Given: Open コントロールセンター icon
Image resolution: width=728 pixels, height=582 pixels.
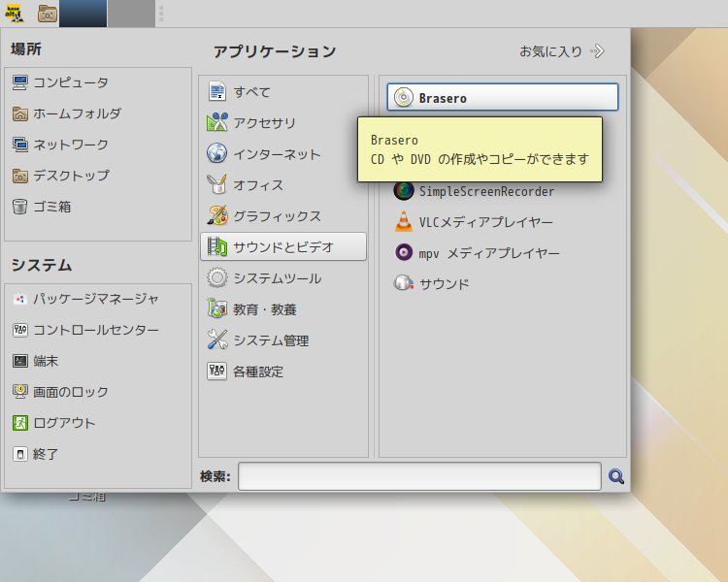Looking at the screenshot, I should point(20,330).
